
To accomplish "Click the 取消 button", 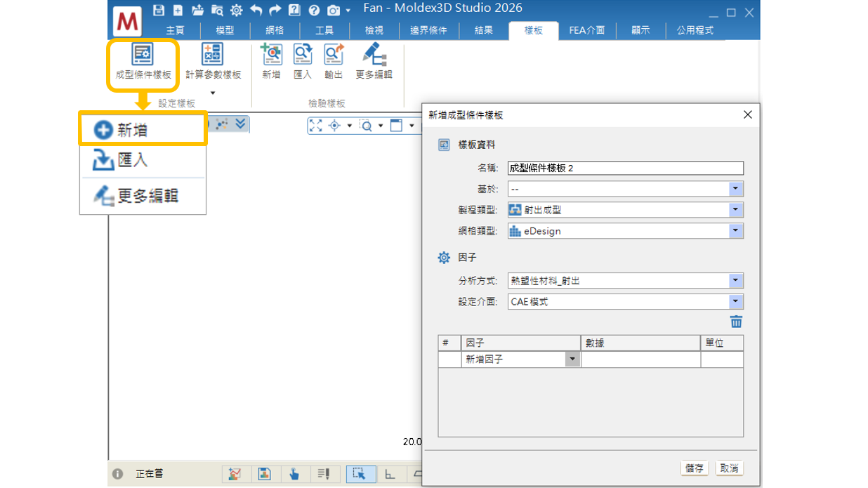I will 729,468.
